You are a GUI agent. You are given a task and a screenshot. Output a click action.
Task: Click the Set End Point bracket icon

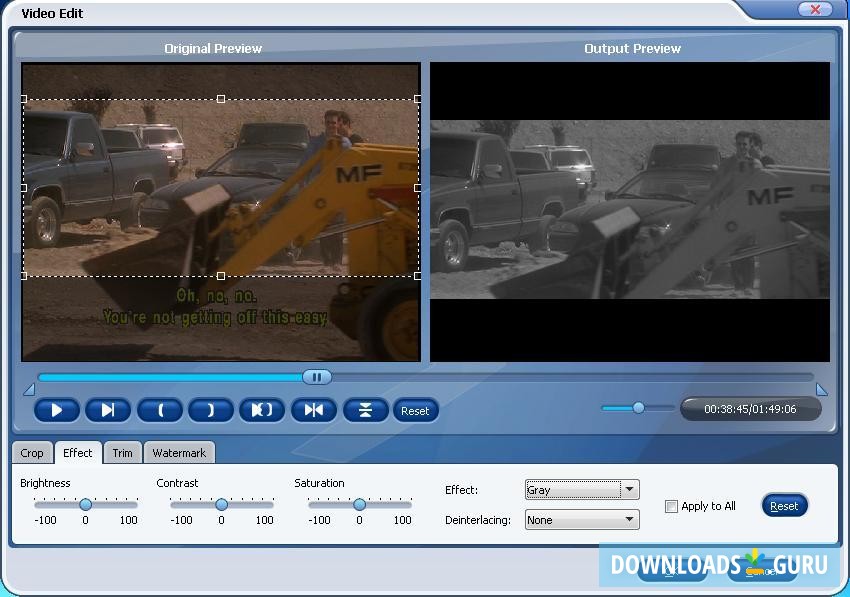210,410
